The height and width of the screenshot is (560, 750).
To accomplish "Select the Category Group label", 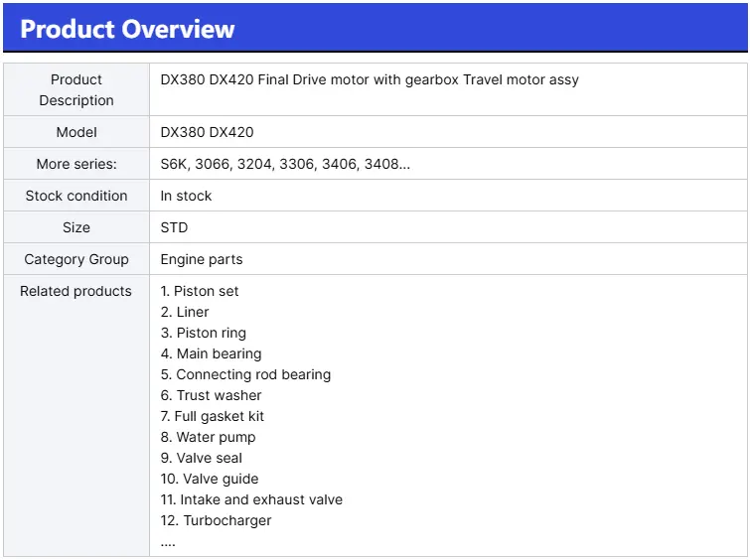I will coord(76,259).
